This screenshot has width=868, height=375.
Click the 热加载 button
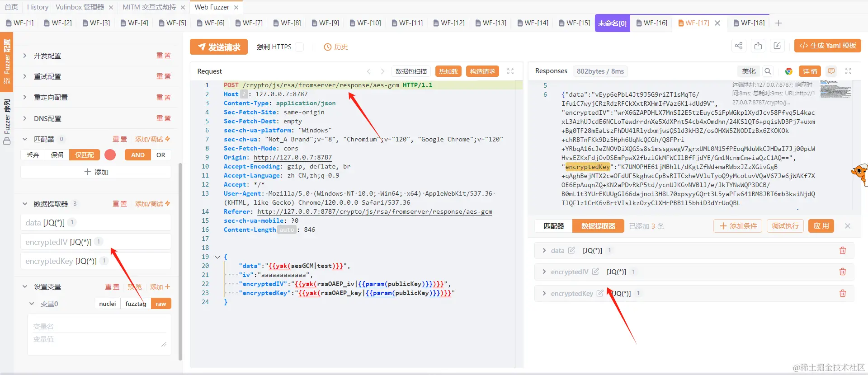[448, 71]
